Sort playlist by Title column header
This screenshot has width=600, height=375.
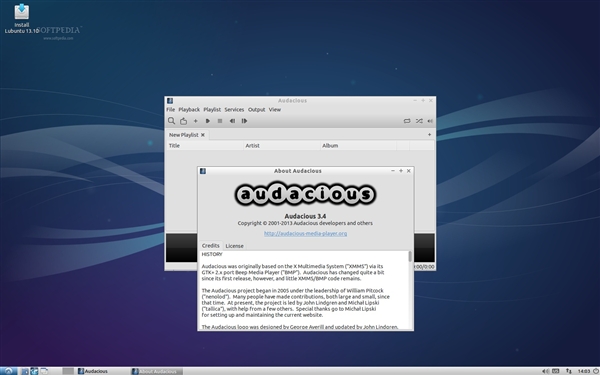pos(205,145)
